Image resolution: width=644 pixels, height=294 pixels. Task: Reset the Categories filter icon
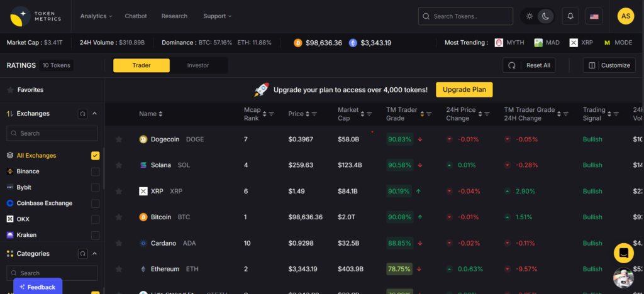[82, 254]
